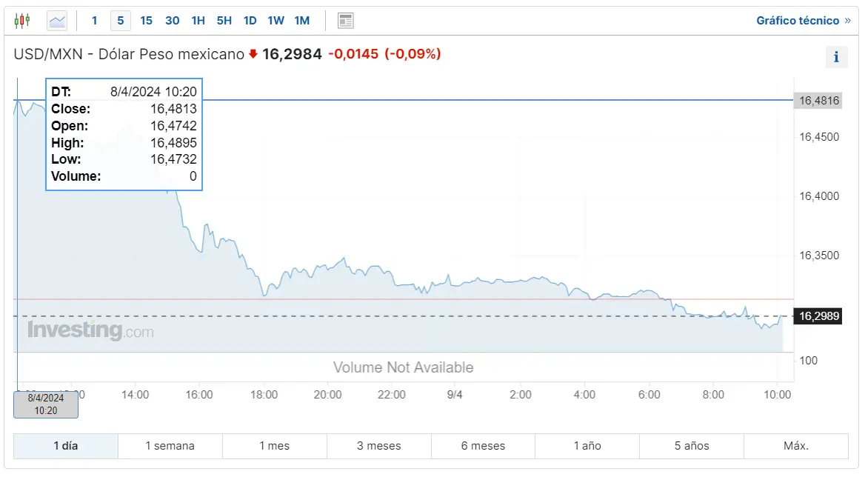
Task: Choose the 15 minute interval
Action: [x=146, y=21]
